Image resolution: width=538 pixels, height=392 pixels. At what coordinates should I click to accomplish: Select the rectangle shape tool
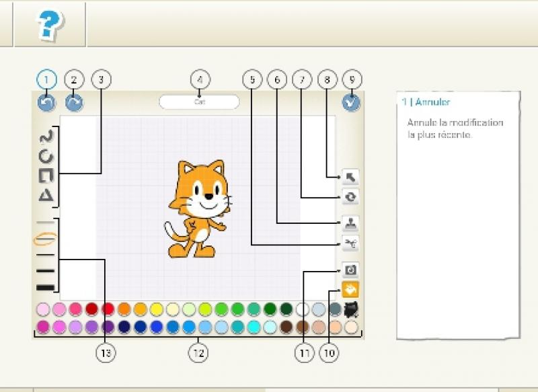46,175
